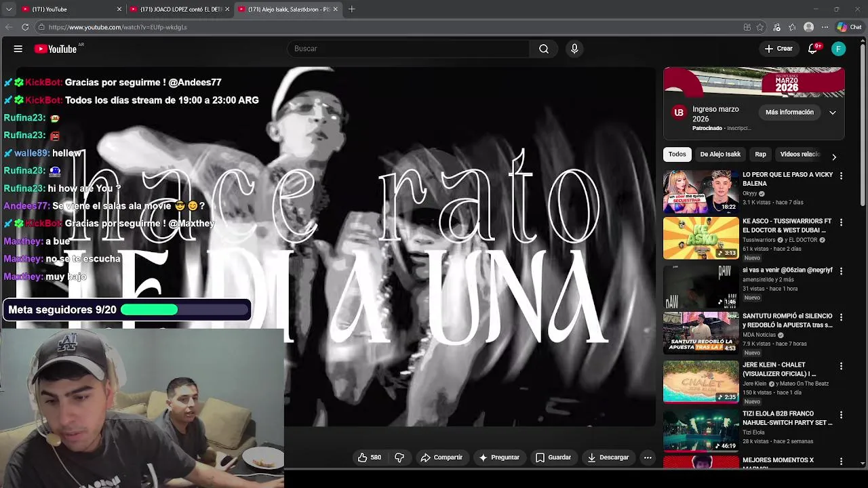Open the Copilot Chat button
The width and height of the screenshot is (868, 488).
(x=849, y=27)
